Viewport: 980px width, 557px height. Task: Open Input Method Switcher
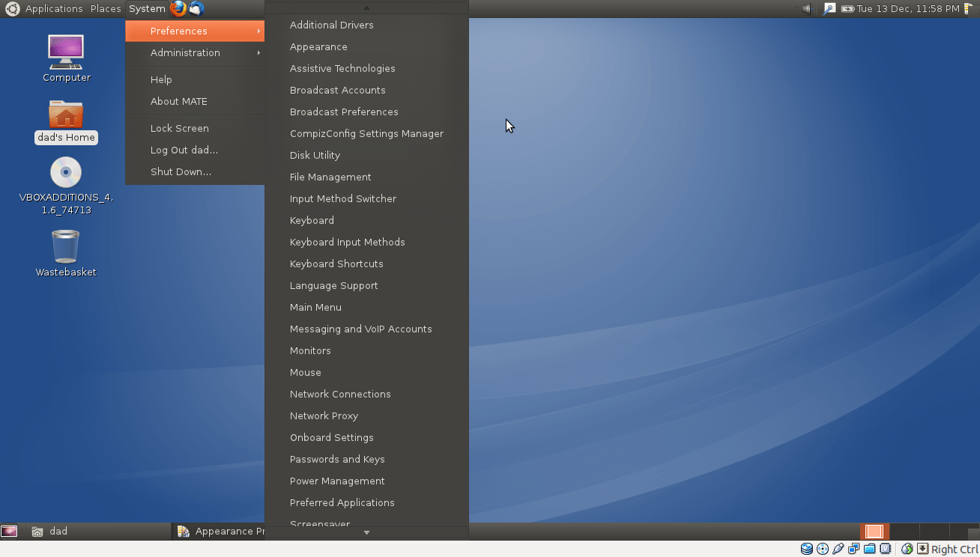point(366,198)
